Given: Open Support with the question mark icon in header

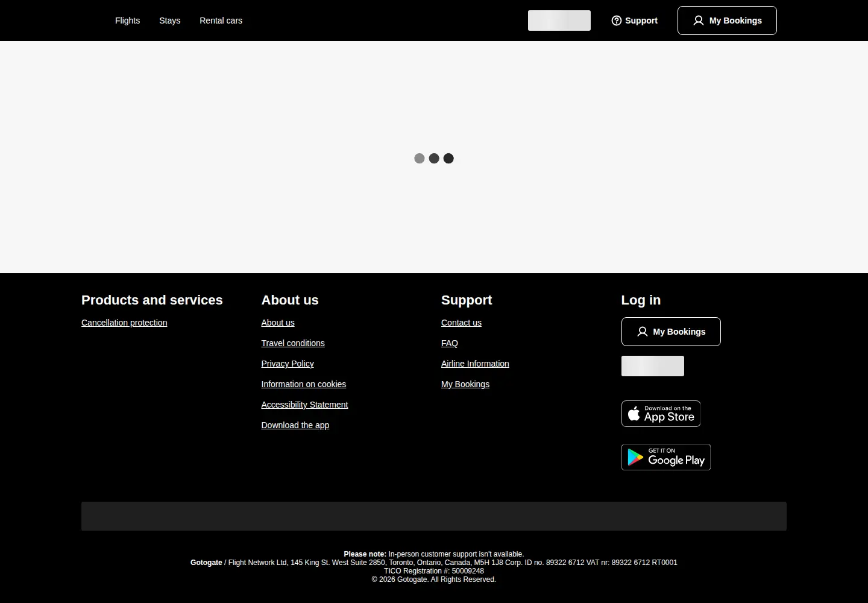Looking at the screenshot, I should tap(634, 21).
